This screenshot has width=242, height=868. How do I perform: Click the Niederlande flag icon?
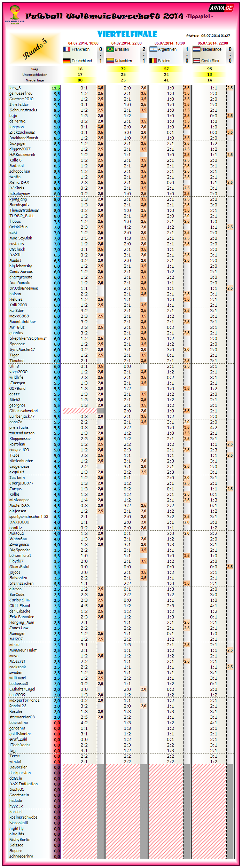click(196, 49)
